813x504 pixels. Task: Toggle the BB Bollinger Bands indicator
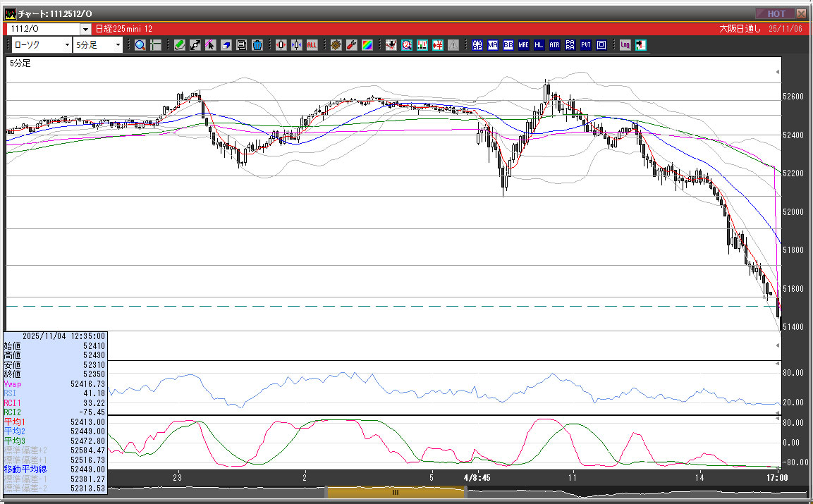coord(508,45)
